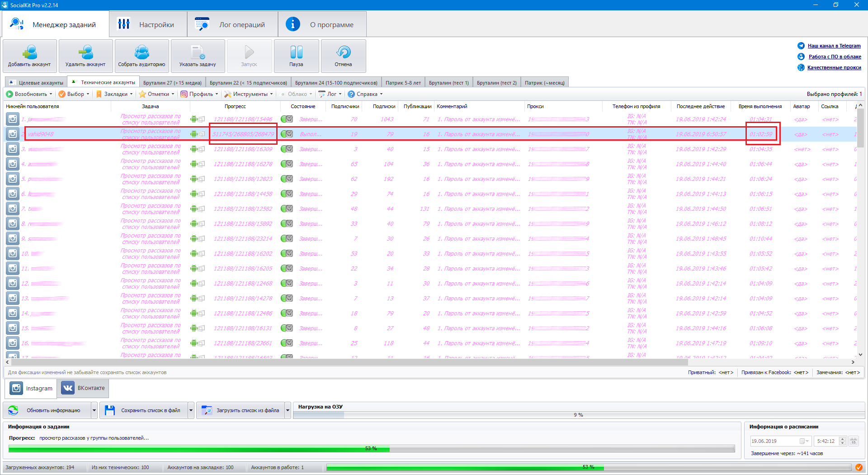This screenshot has height=475, width=868.
Task: Toggle the state switch in row 11
Action: pos(287,269)
